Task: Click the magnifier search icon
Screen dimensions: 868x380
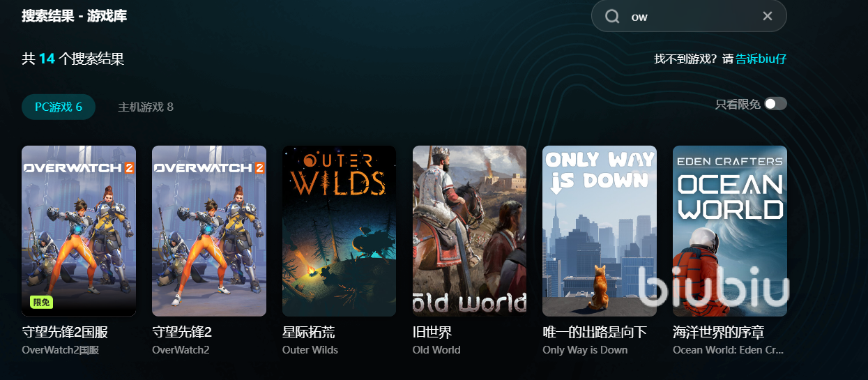Action: 612,16
